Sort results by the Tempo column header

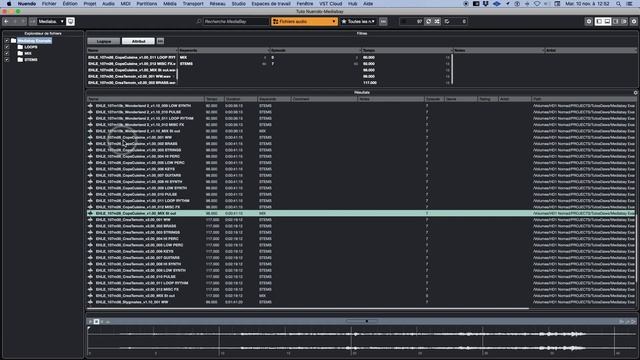214,99
